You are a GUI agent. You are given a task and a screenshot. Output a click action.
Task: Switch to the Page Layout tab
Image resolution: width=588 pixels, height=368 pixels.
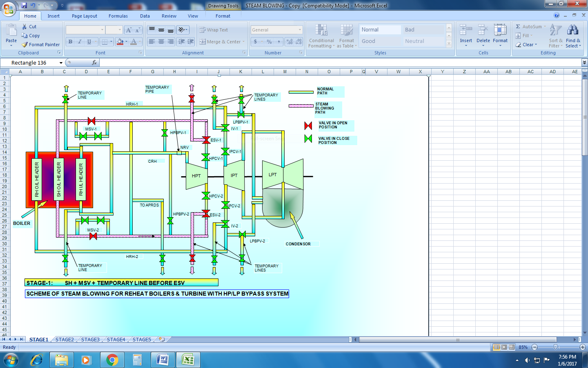point(85,16)
